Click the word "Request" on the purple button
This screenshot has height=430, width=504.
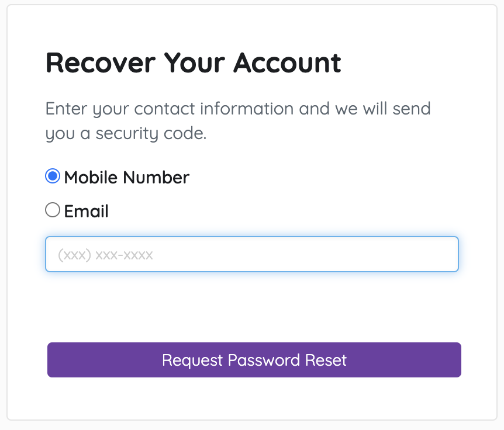click(x=192, y=360)
